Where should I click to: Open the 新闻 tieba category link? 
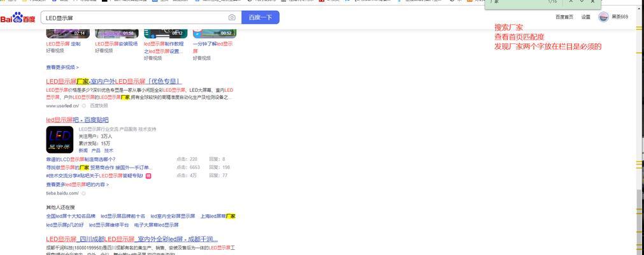coord(83,150)
